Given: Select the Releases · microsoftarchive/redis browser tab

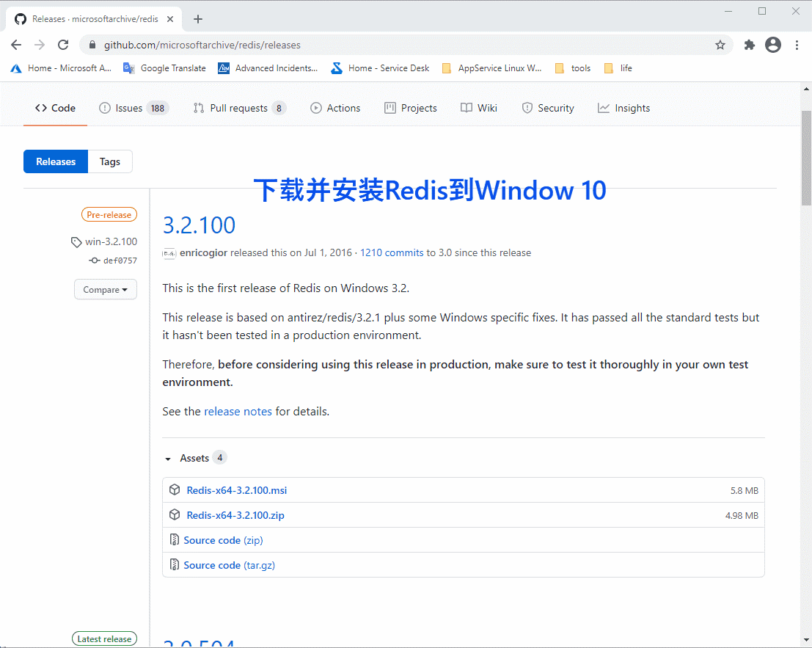Looking at the screenshot, I should [94, 19].
